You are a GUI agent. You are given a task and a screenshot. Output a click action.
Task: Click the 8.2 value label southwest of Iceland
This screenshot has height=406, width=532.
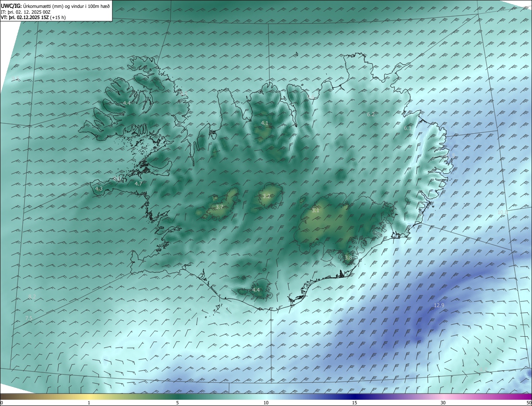coord(32,297)
